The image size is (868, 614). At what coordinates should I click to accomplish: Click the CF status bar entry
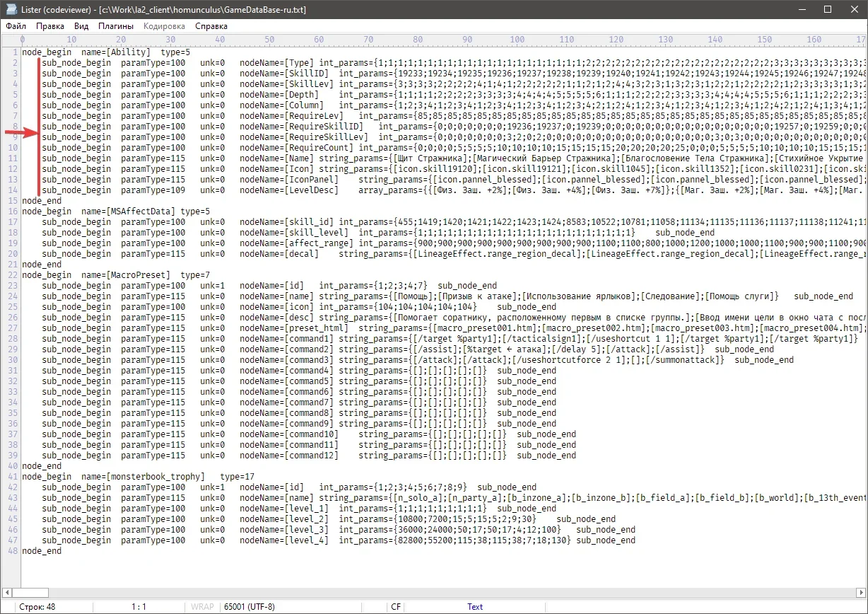pos(395,607)
